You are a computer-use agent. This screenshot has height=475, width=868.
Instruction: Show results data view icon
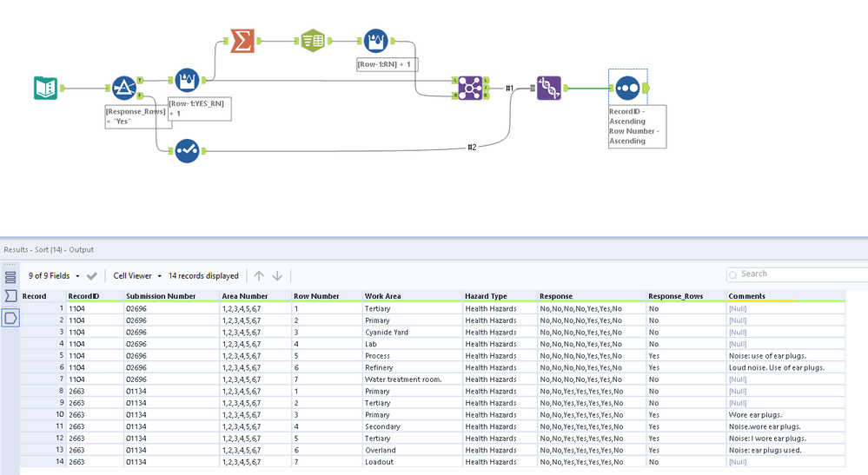[10, 318]
